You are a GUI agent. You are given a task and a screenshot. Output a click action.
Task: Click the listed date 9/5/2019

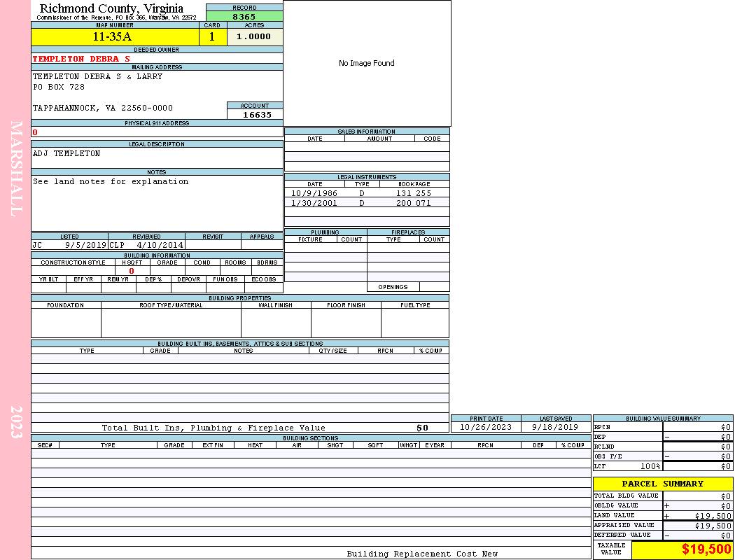(85, 246)
